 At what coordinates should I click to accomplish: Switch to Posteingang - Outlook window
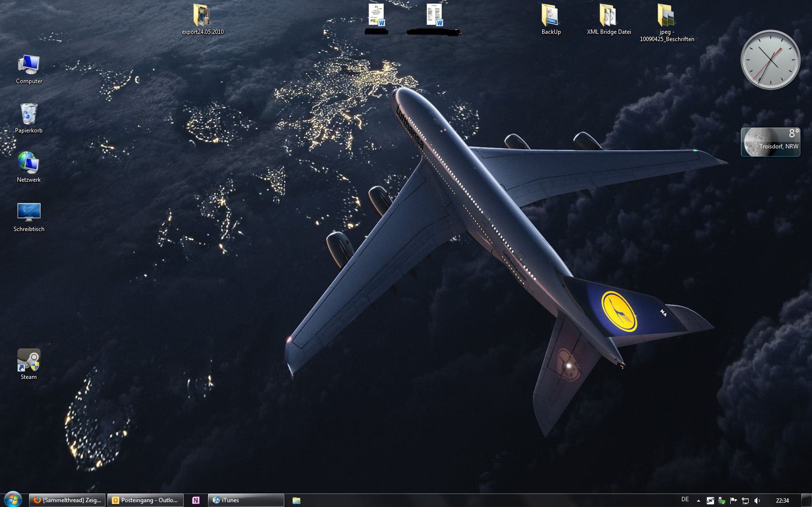coord(146,500)
